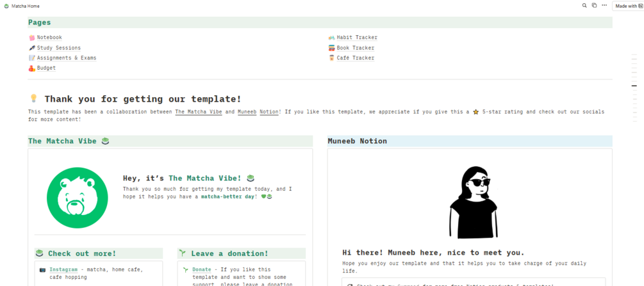The height and width of the screenshot is (286, 644).
Task: Click the camera icon beside Instagram
Action: point(42,270)
